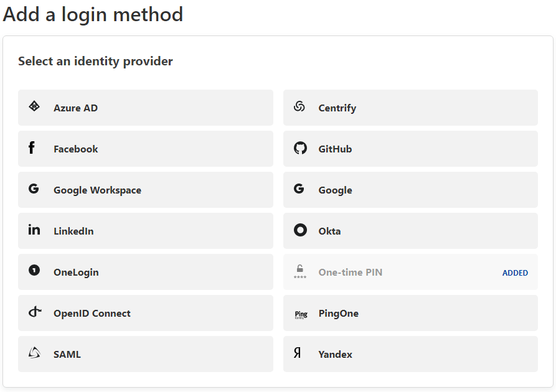Click the PingOne "Ping" logo icon
556x392 pixels.
(301, 314)
